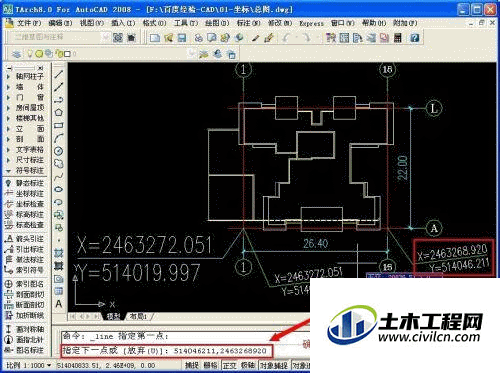Click the 加折断线 break line item
Image resolution: width=500 pixels, height=373 pixels.
pyautogui.click(x=24, y=315)
